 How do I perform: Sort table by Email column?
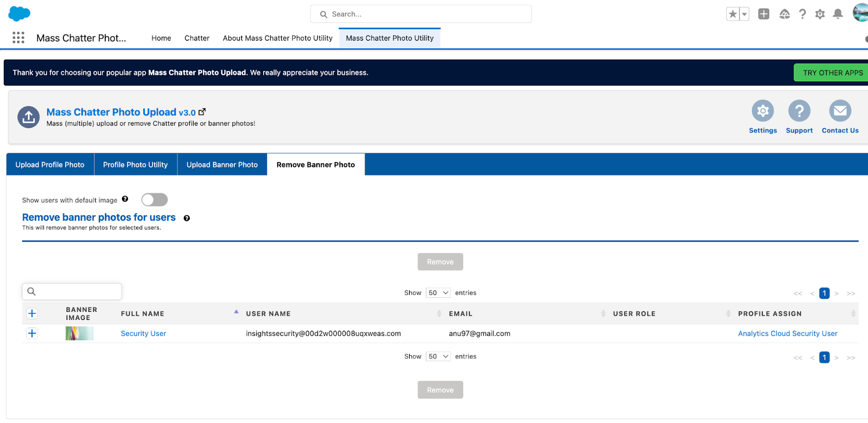coord(461,313)
